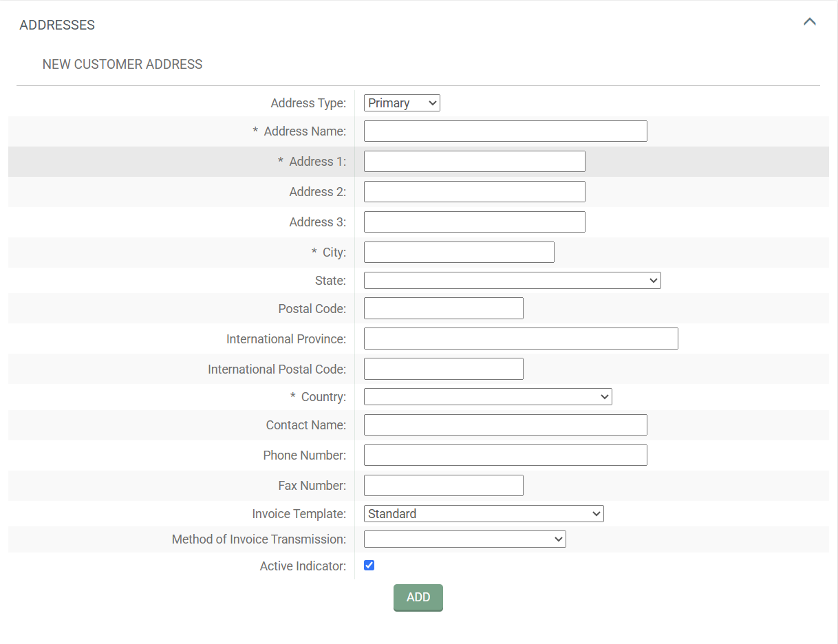This screenshot has height=644, width=838.
Task: Click the Address 2 input field
Action: pyautogui.click(x=474, y=191)
